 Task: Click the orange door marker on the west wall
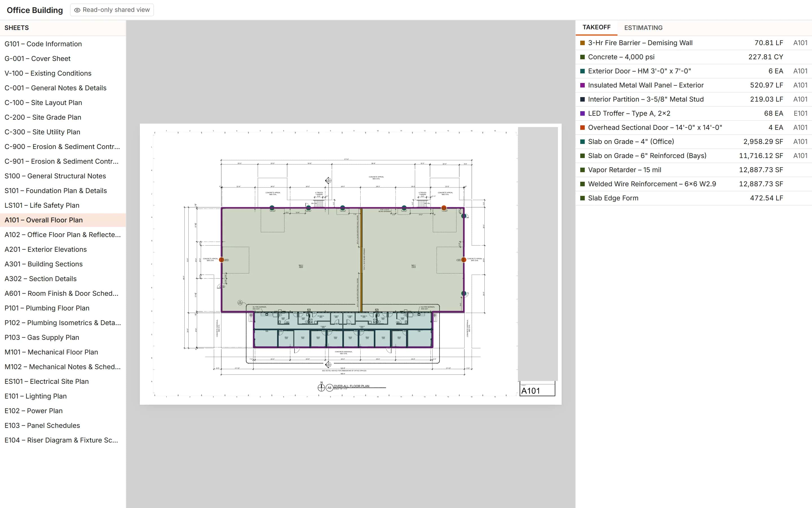tap(221, 260)
